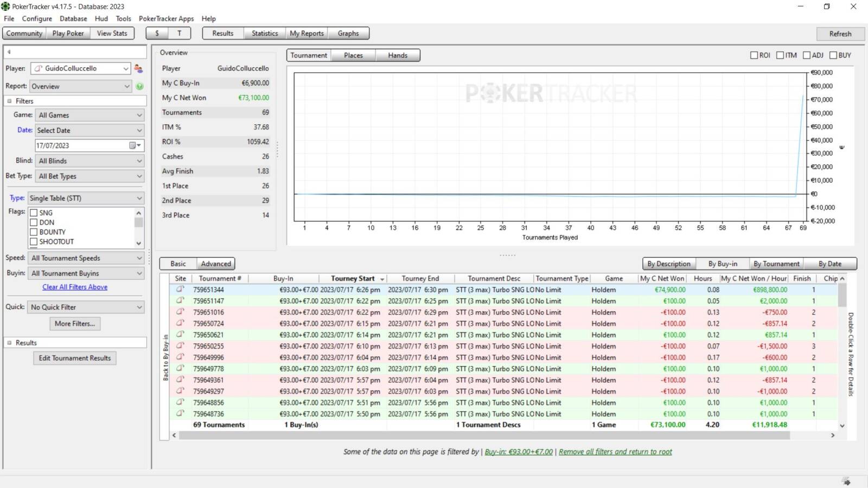Open the Type Single Table (STT) dropdown
Screen dimensions: 868x488
[86, 198]
